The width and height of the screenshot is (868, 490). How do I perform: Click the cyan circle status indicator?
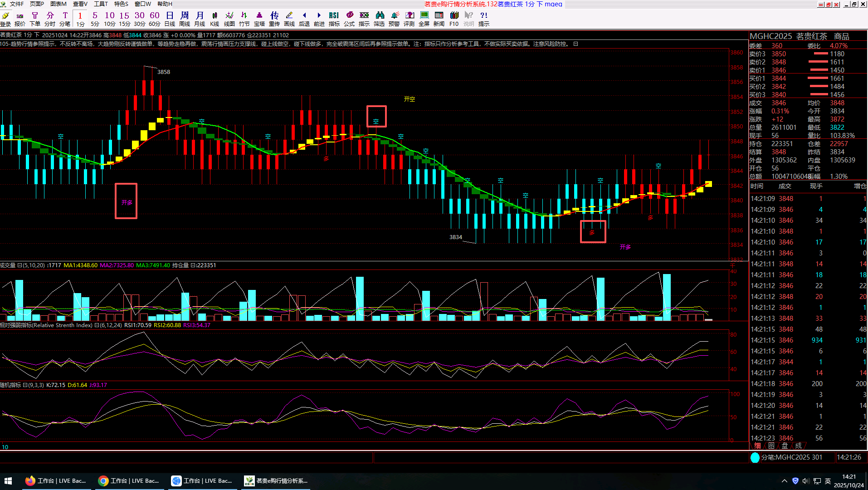pos(755,457)
